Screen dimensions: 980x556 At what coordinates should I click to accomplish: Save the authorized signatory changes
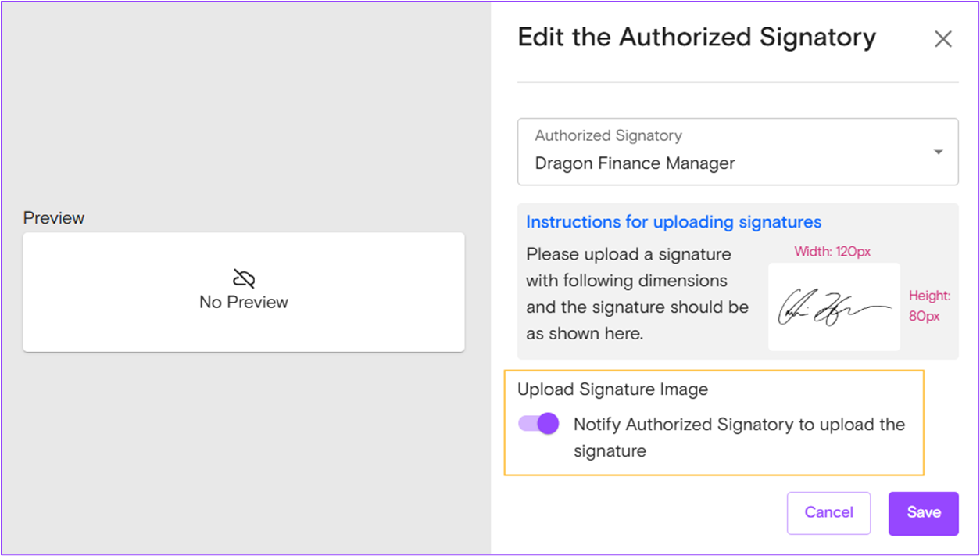click(x=923, y=513)
